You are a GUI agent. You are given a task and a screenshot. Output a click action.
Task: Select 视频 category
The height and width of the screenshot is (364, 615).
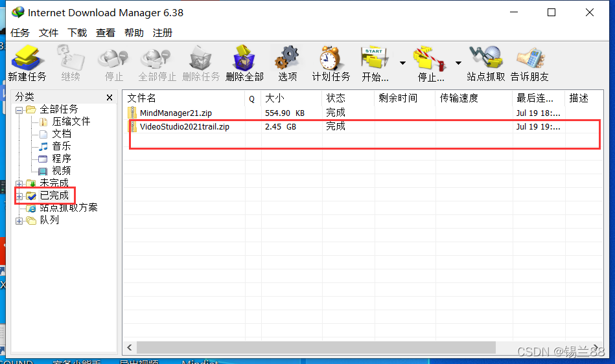click(62, 170)
